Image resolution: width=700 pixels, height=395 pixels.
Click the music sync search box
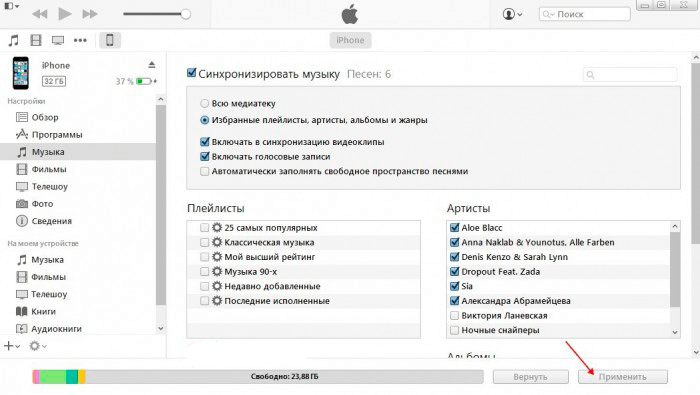tap(630, 75)
